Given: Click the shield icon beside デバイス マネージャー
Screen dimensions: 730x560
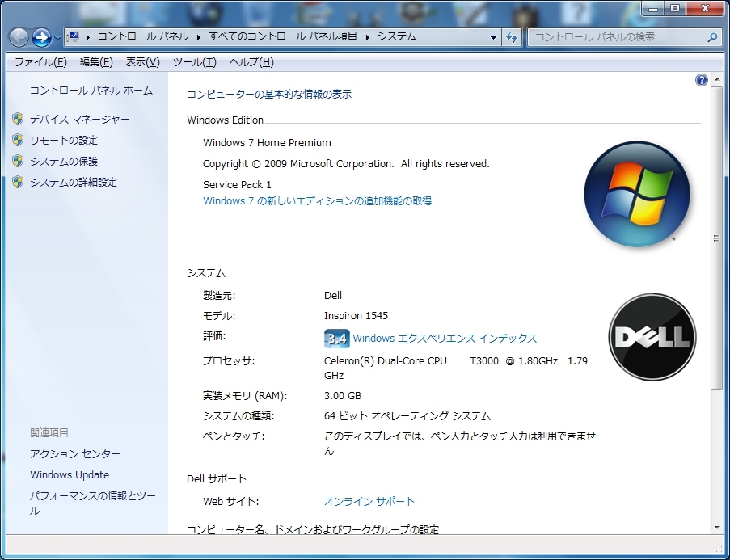Looking at the screenshot, I should [x=18, y=119].
